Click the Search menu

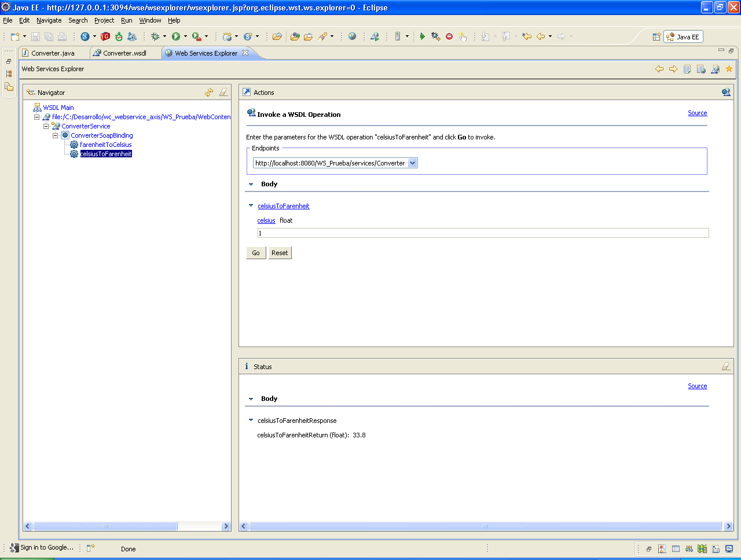[x=78, y=20]
